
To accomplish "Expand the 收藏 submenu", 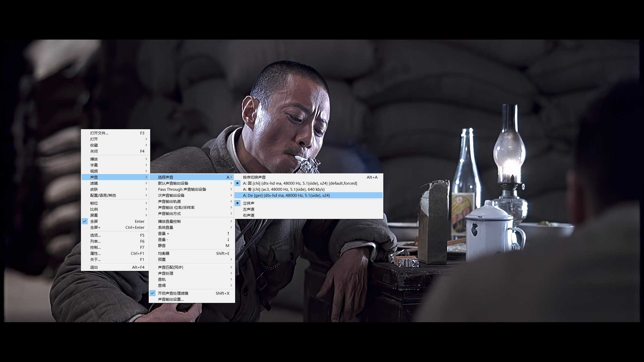I will [x=115, y=145].
